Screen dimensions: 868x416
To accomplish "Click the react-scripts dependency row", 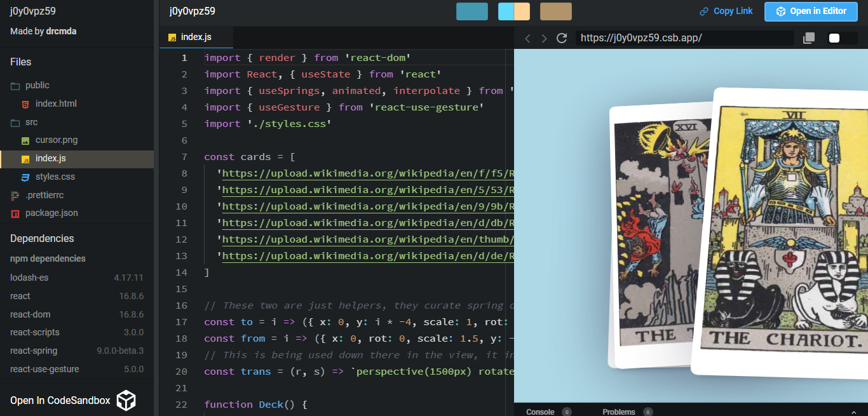I will (x=77, y=332).
